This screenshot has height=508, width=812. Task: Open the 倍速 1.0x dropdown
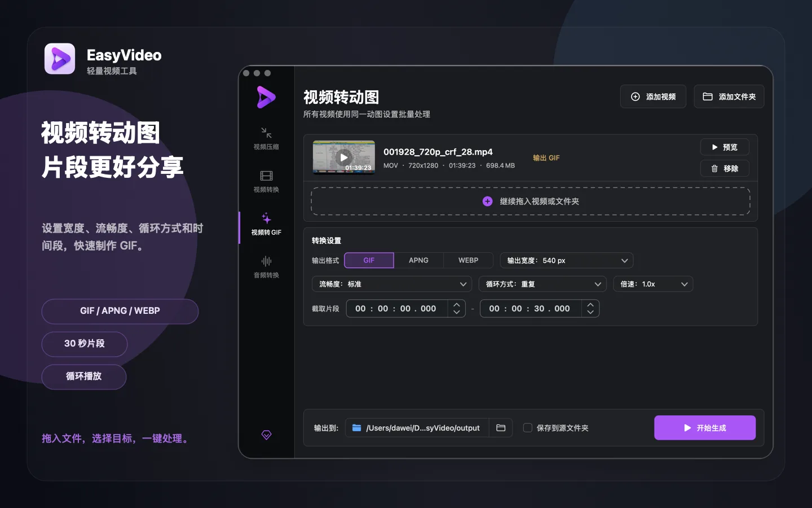[653, 284]
